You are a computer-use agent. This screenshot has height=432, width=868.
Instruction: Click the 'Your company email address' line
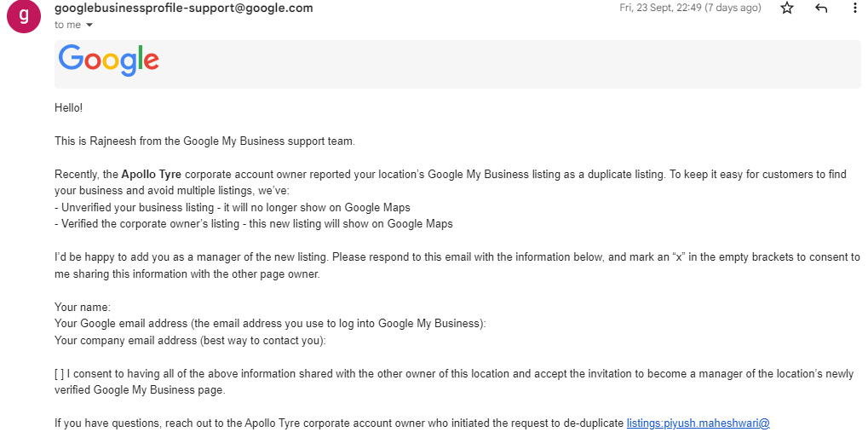(x=191, y=341)
